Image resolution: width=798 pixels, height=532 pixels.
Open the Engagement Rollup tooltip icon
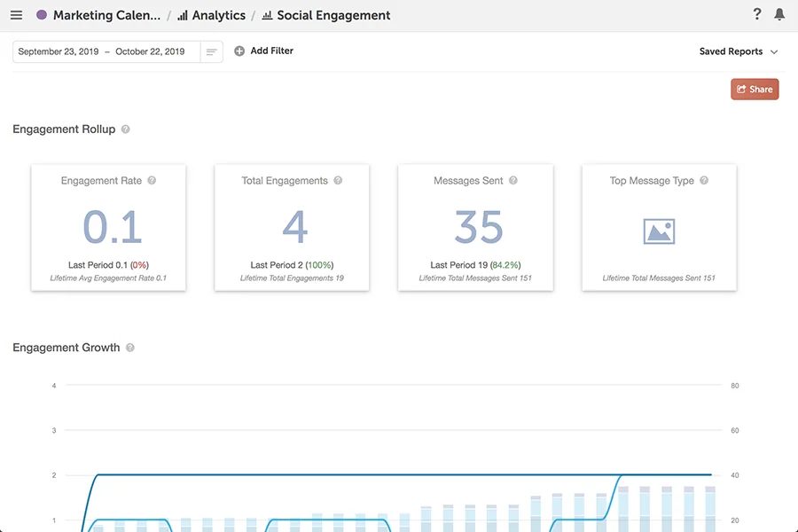(125, 129)
